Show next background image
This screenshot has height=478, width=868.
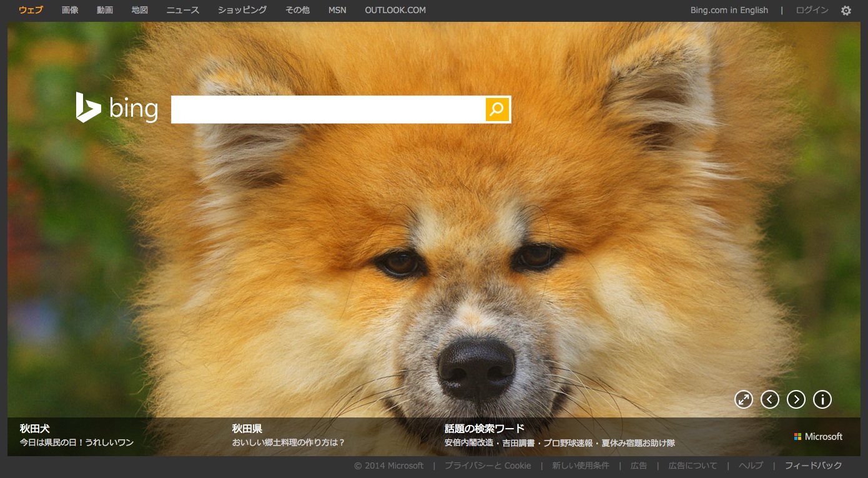coord(796,399)
